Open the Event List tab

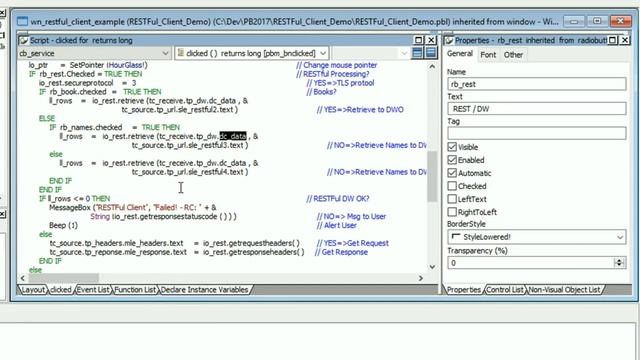click(x=93, y=290)
